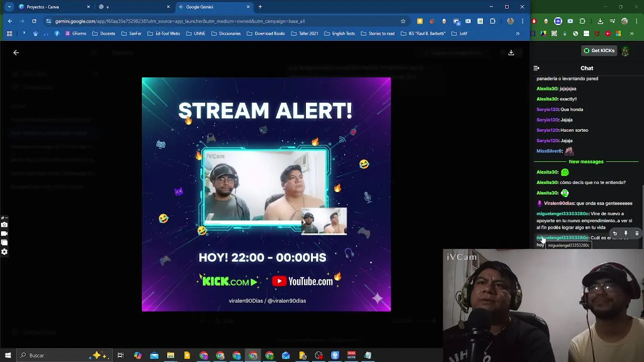Open the UNNE bookmarks folder
The width and height of the screenshot is (644, 362).
[x=196, y=34]
